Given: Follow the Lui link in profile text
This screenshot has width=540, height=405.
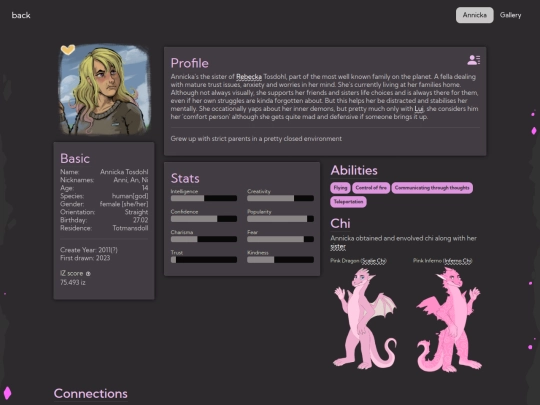Looking at the screenshot, I should click(x=419, y=109).
